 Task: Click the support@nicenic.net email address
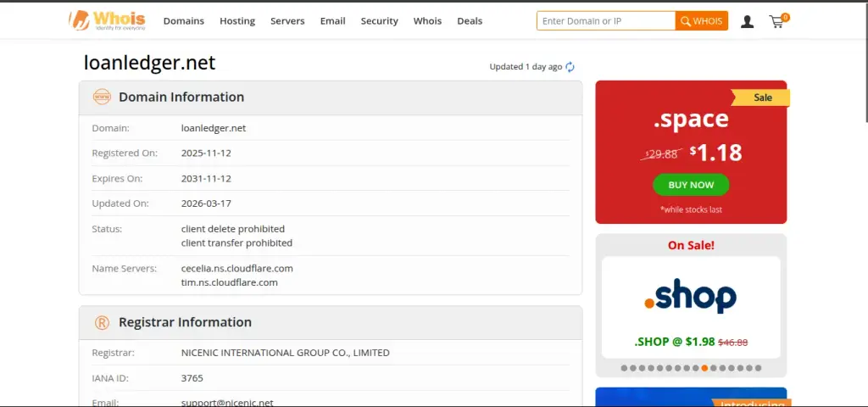click(x=227, y=403)
